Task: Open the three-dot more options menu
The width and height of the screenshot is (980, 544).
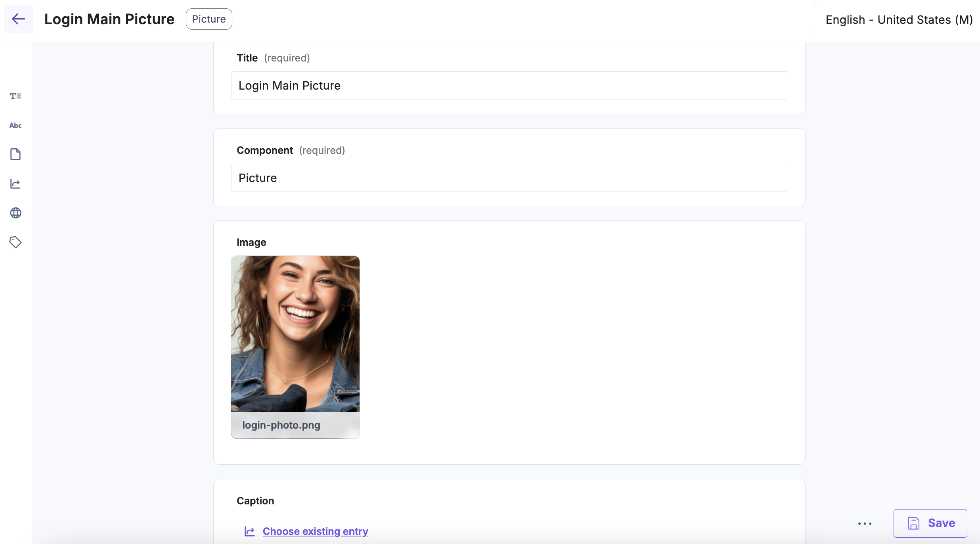Action: coord(865,523)
